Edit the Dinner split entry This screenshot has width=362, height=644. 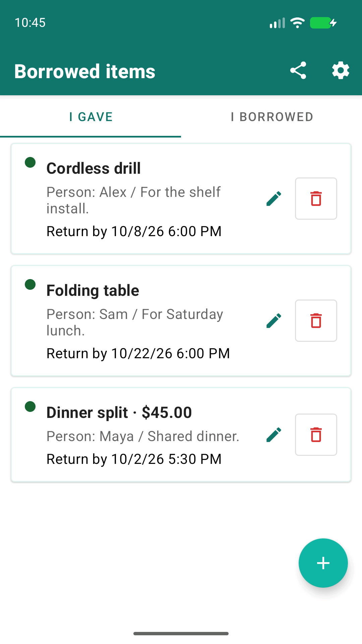(x=274, y=435)
